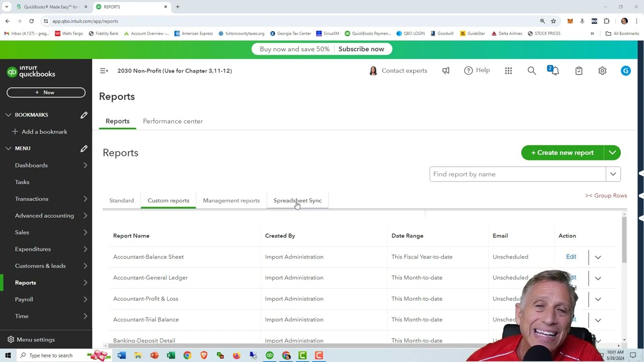Screen dimensions: 644x362
Task: Open action dropdown for Accountant-Profit & Loss
Action: tap(598, 299)
